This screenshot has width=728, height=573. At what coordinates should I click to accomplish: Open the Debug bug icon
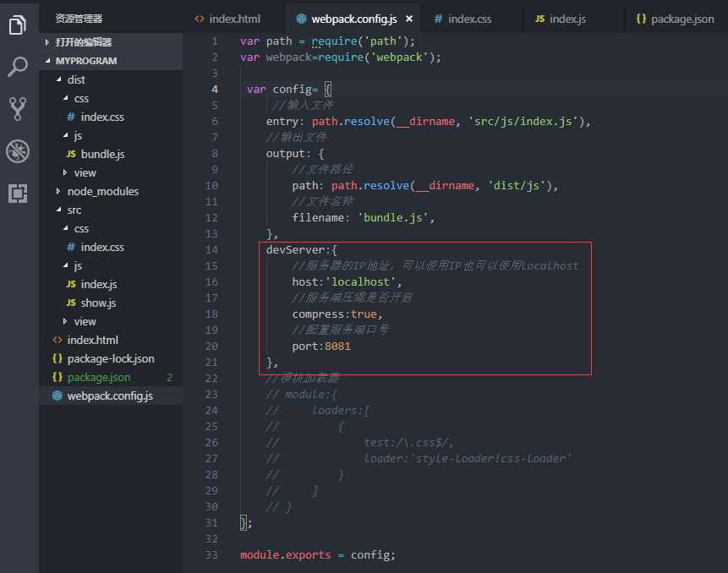click(x=18, y=151)
